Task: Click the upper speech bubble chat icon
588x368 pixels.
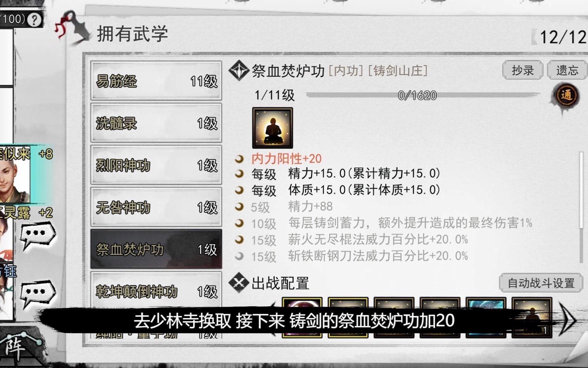Action: point(37,234)
